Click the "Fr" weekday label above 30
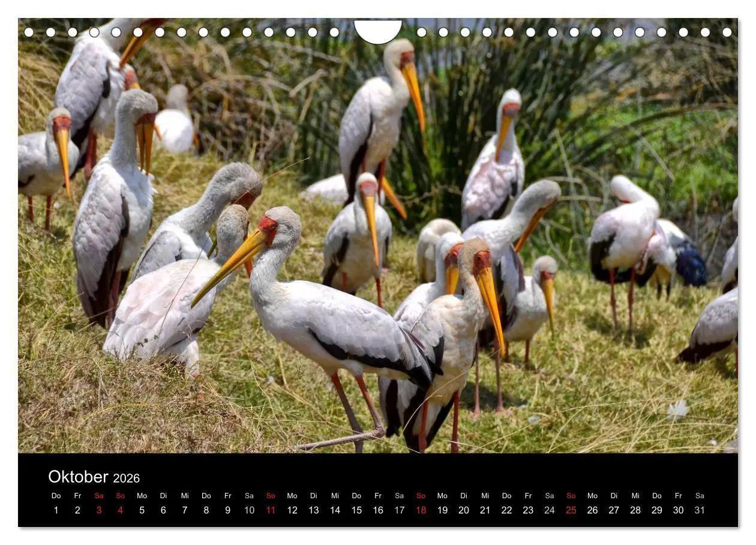756x545 pixels. (678, 496)
